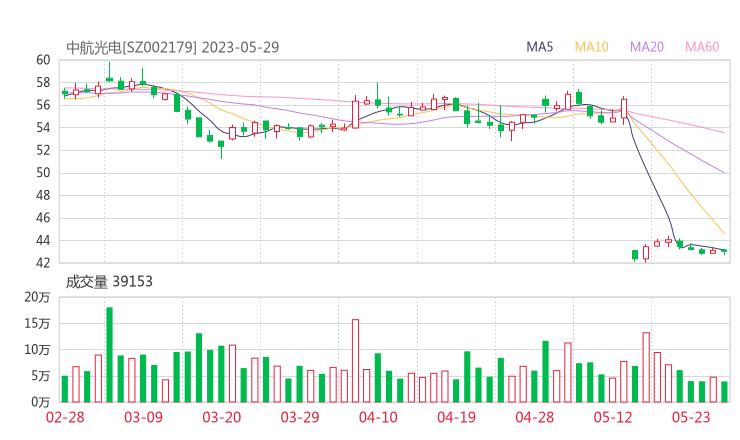Click the green candlestick with high near 60
740x440 pixels.
point(109,72)
